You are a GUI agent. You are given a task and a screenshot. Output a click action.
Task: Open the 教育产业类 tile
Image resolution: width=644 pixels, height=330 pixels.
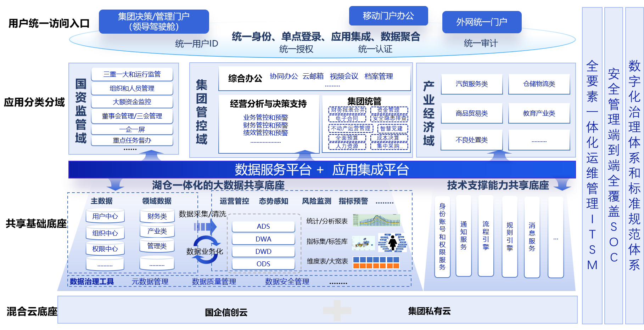point(539,113)
